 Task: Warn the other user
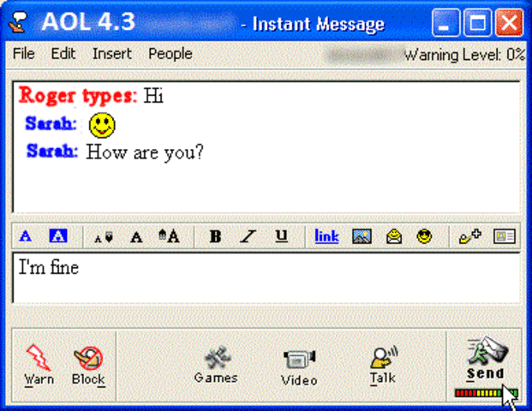39,366
